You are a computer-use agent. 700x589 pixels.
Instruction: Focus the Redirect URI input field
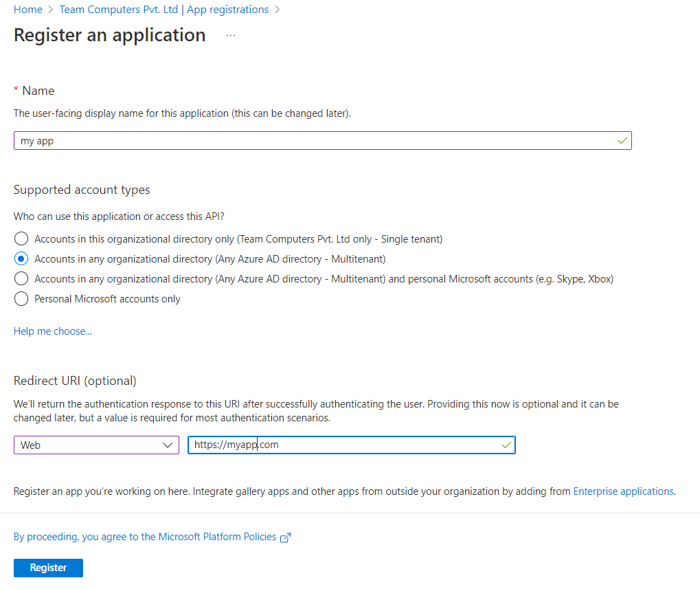[x=352, y=445]
